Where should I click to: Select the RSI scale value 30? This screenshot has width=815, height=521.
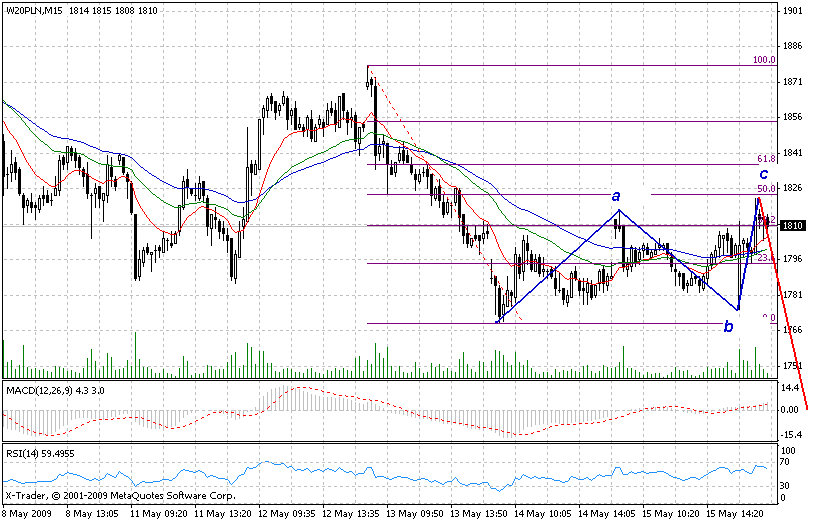click(786, 486)
